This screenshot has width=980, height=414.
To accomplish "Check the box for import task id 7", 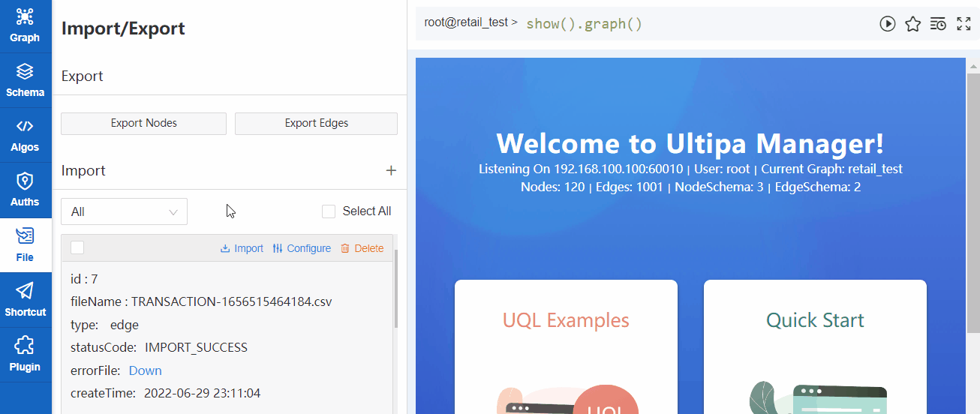I will pos(77,247).
